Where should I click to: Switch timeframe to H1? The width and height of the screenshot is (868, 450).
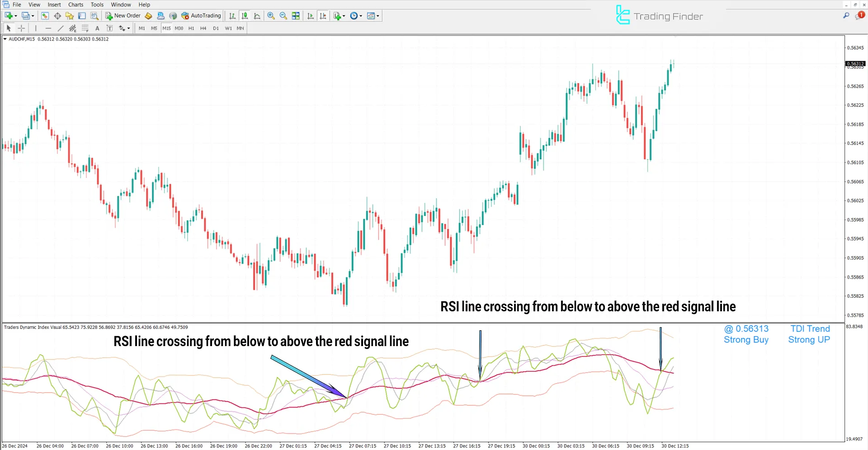point(191,28)
